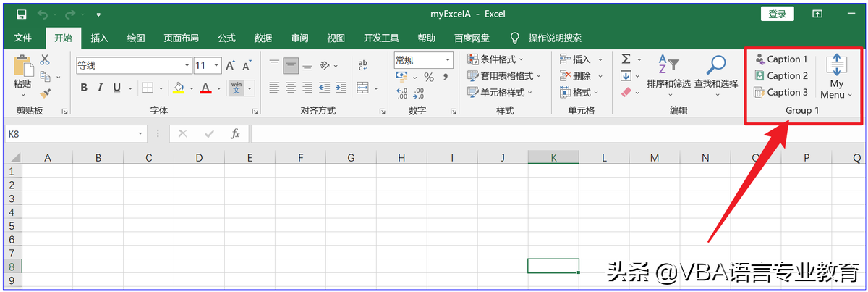Click the text orientation icon

pos(325,64)
